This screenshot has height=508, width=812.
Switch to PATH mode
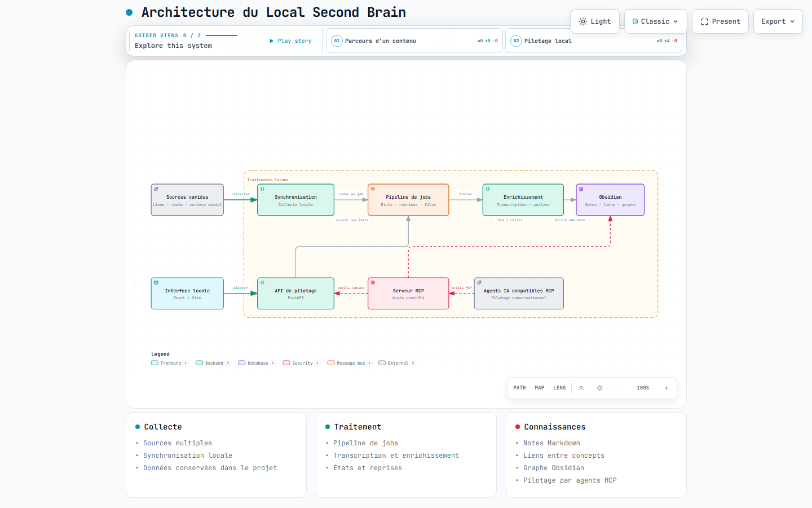519,388
